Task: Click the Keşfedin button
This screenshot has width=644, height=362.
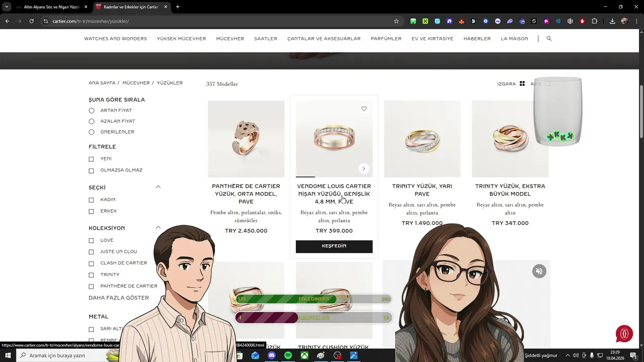Action: pos(334,246)
